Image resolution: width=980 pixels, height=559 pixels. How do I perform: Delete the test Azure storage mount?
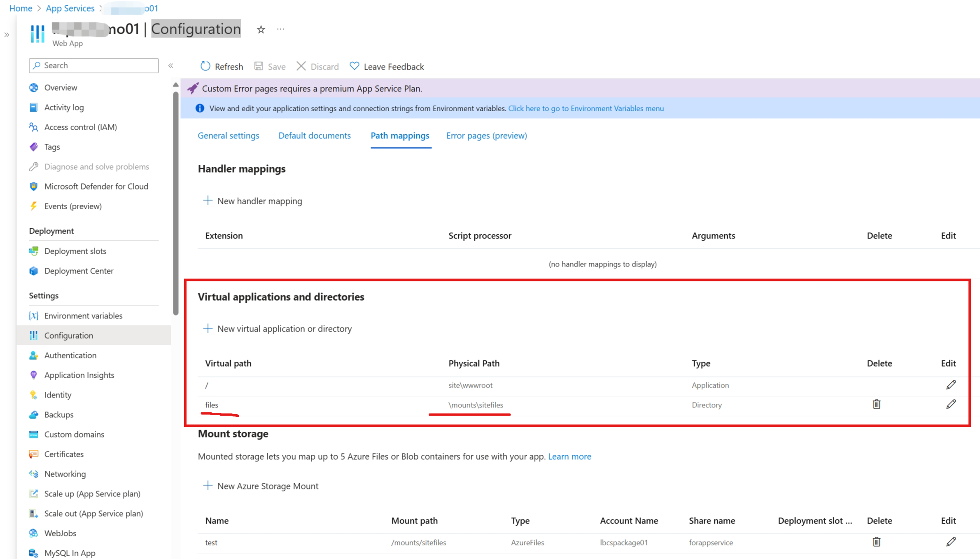tap(876, 542)
